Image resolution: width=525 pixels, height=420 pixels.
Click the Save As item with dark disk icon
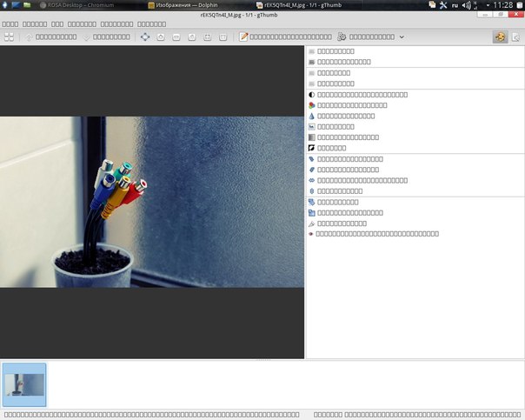click(x=340, y=62)
